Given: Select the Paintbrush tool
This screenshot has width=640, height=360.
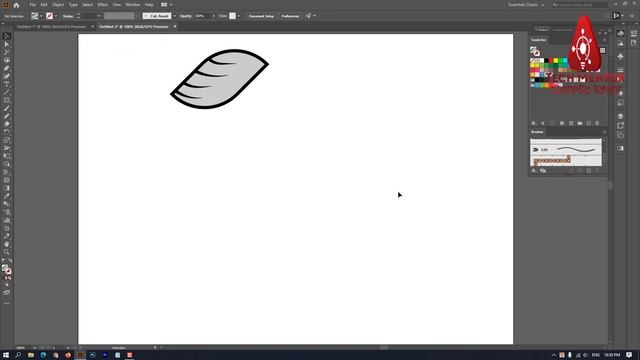Looking at the screenshot, I should [7, 108].
